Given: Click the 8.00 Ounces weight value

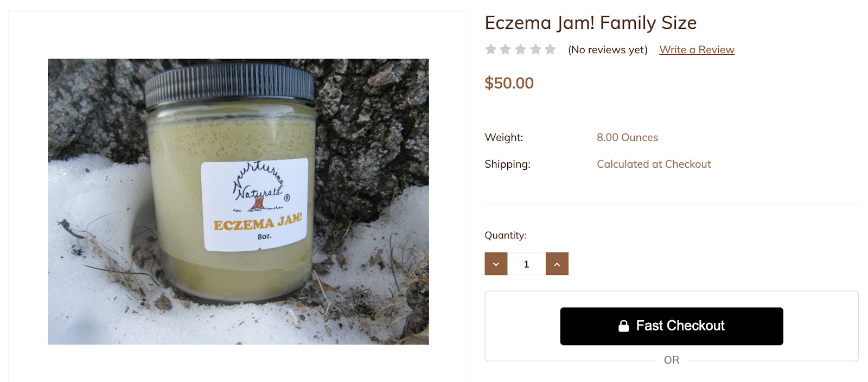Looking at the screenshot, I should click(x=627, y=137).
